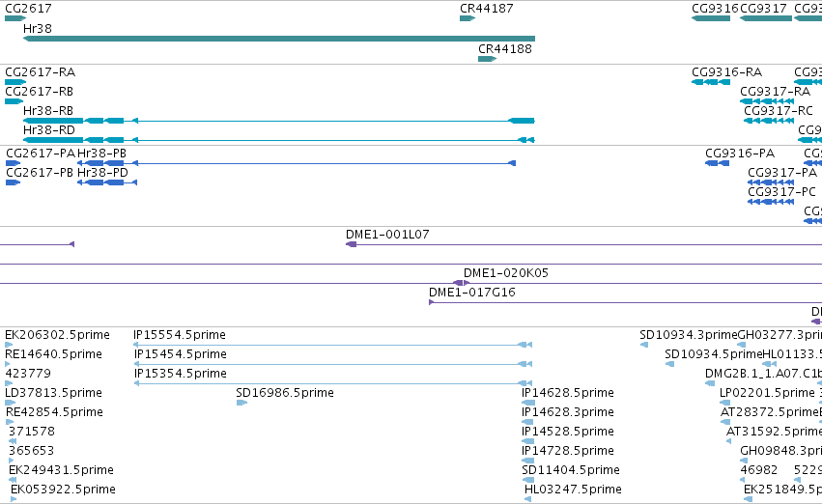Click the IP15354.5prime EST label
The image size is (822, 504).
181,374
